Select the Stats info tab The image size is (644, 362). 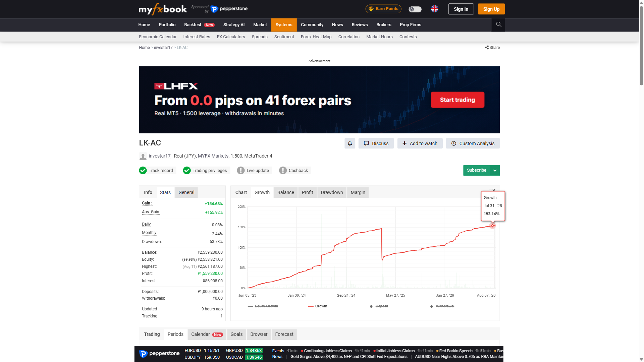tap(165, 193)
